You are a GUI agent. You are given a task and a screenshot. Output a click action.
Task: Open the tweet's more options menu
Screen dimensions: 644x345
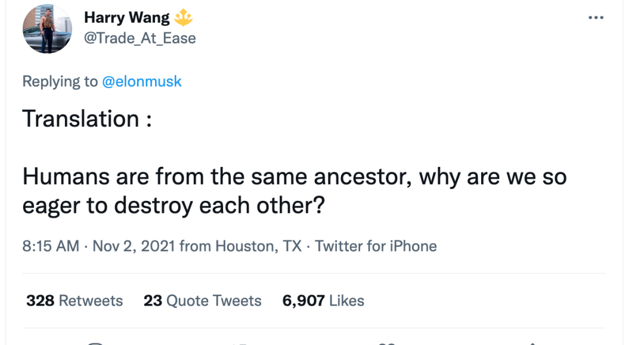coord(596,17)
